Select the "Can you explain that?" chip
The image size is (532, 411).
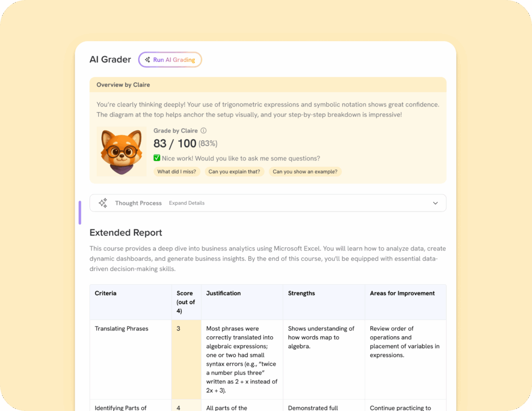[x=234, y=171]
